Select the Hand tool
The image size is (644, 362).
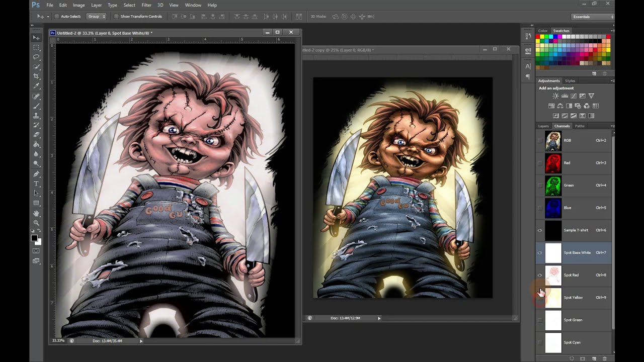36,214
